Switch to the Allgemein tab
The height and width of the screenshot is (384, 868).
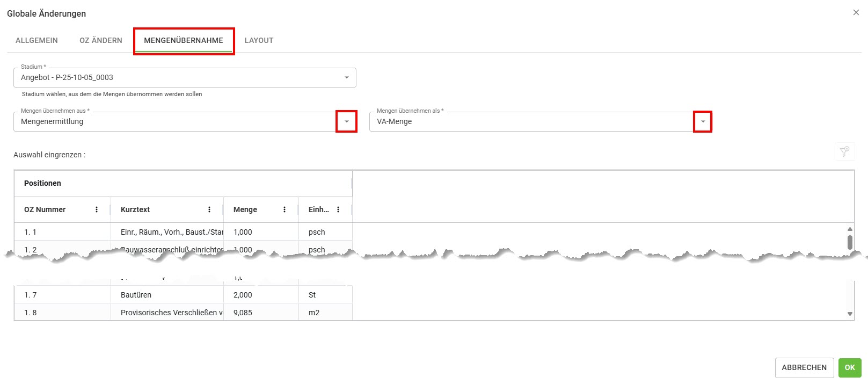click(37, 40)
